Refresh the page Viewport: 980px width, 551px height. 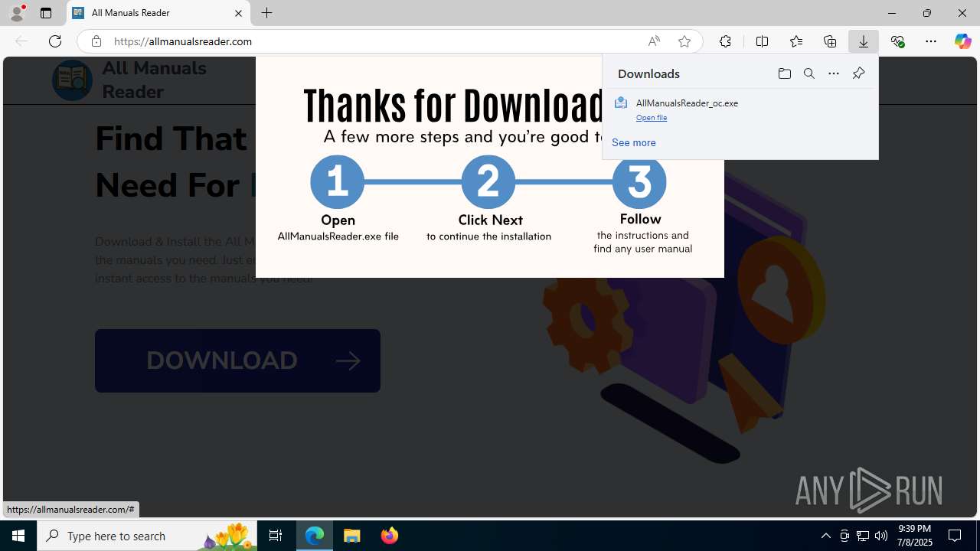point(55,41)
